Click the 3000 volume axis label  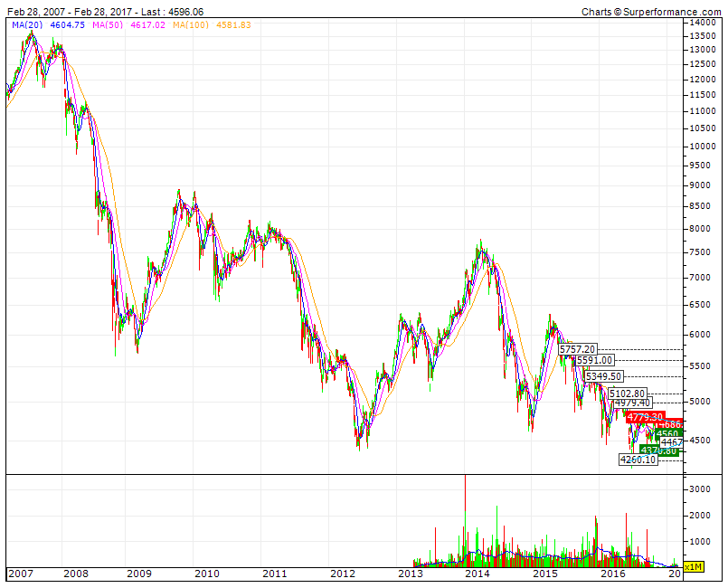[701, 488]
